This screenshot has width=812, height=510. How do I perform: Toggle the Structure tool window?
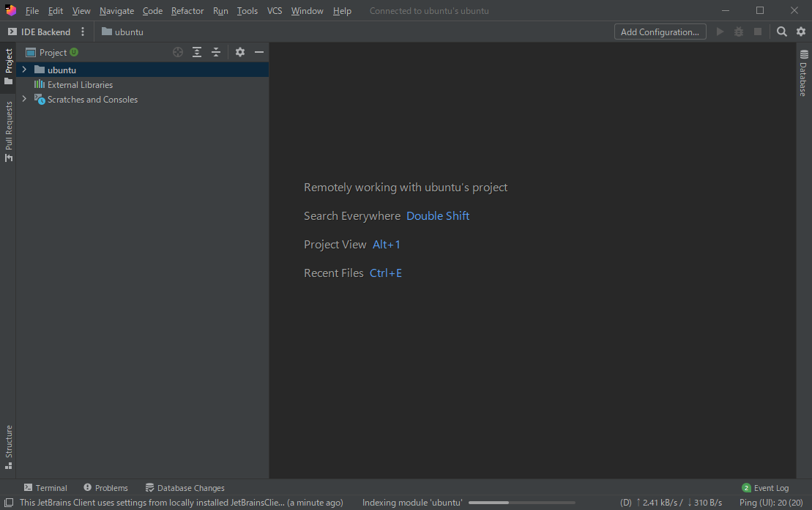(x=9, y=446)
